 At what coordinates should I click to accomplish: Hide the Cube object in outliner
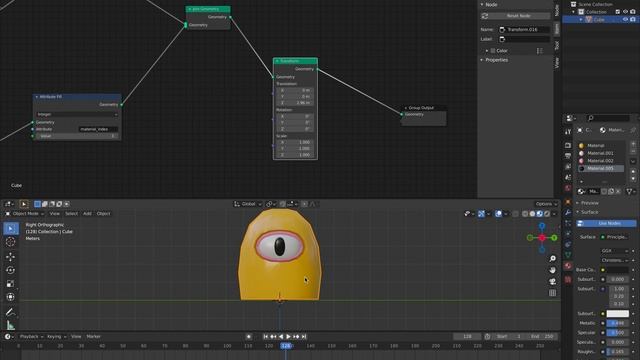point(625,19)
